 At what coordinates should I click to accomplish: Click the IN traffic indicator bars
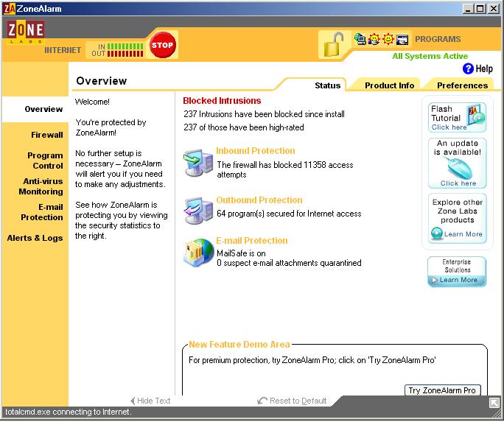[125, 46]
